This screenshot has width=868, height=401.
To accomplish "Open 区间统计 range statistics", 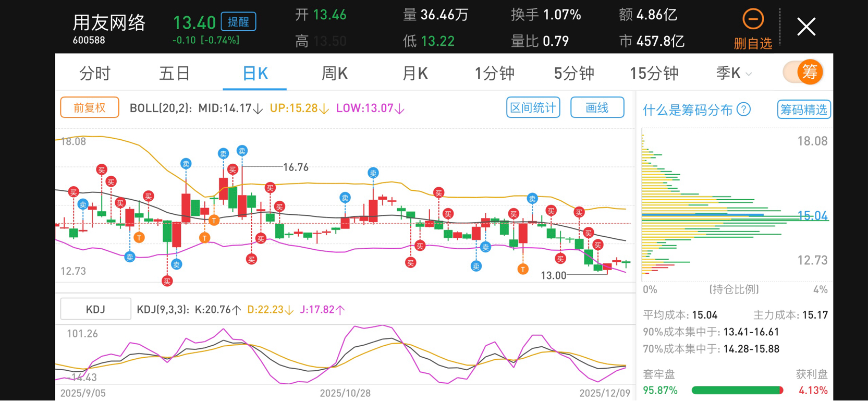I will (x=533, y=107).
